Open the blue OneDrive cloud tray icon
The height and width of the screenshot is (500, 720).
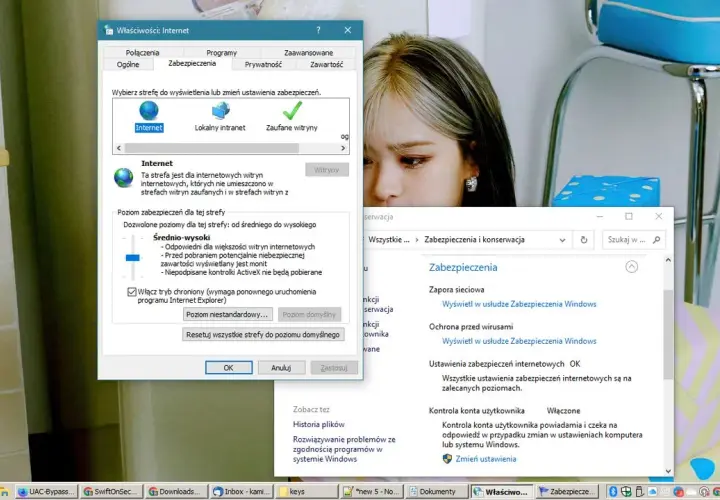(x=652, y=492)
